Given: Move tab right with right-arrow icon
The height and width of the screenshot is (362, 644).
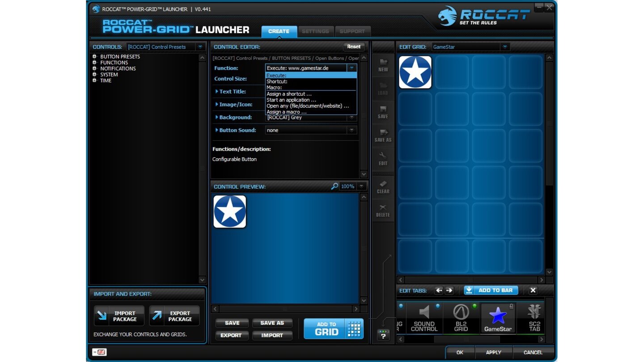Looking at the screenshot, I should point(449,290).
